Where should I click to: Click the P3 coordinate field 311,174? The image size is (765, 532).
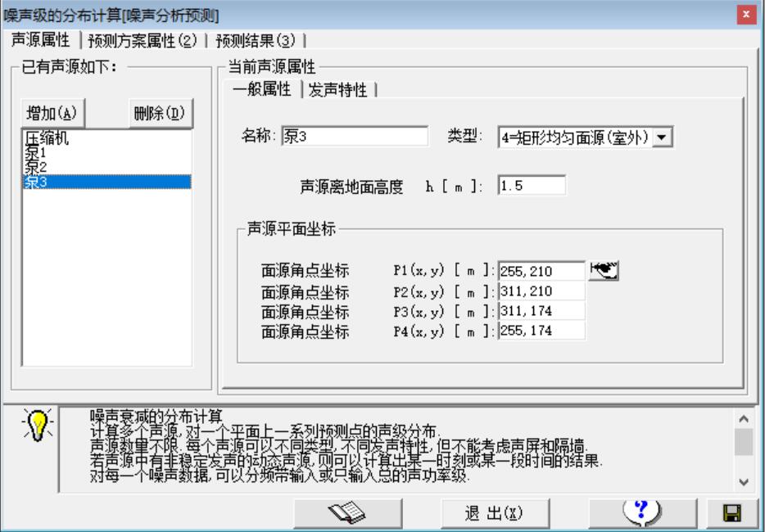click(541, 311)
